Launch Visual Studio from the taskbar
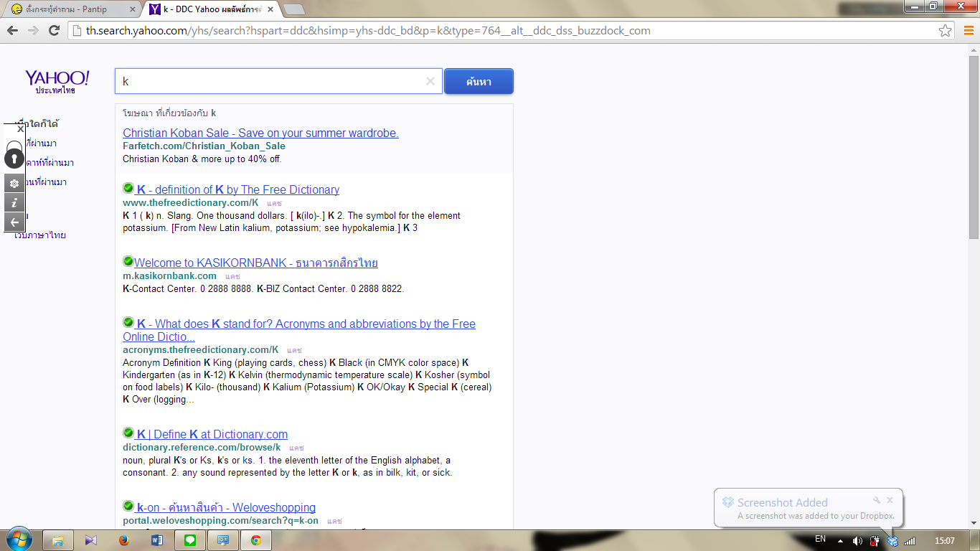This screenshot has width=980, height=551. pos(90,540)
